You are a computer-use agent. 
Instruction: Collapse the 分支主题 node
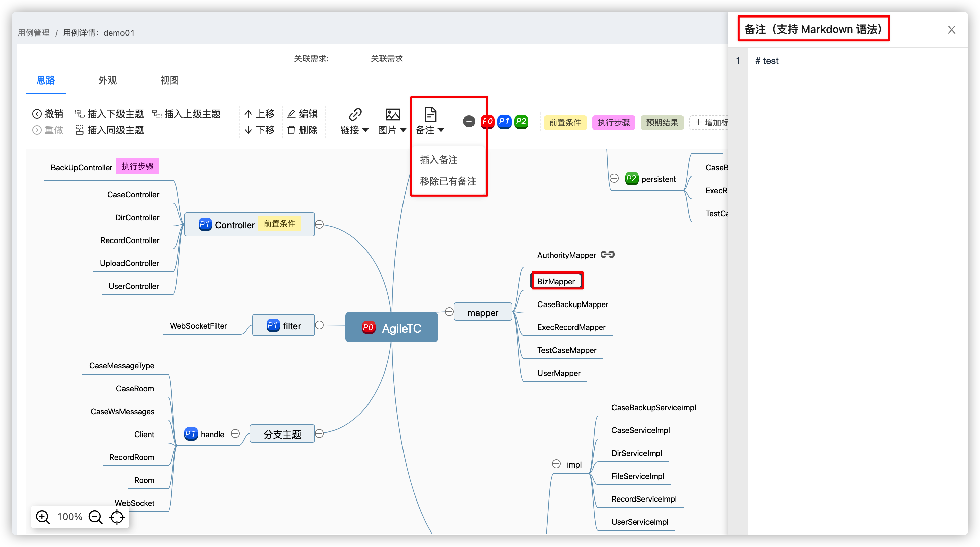[320, 433]
